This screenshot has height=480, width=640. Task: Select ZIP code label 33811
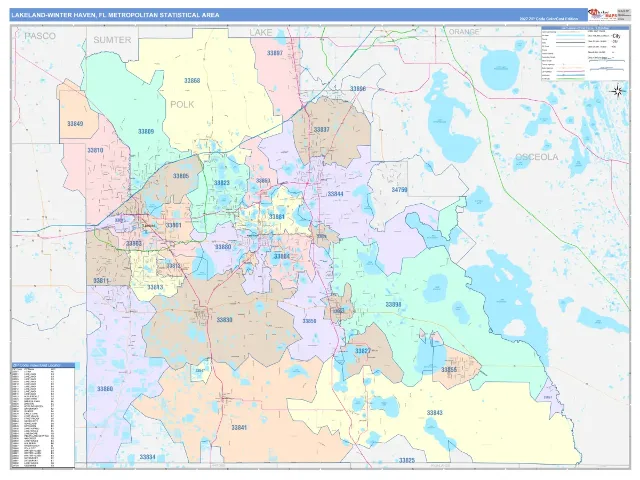pyautogui.click(x=101, y=281)
